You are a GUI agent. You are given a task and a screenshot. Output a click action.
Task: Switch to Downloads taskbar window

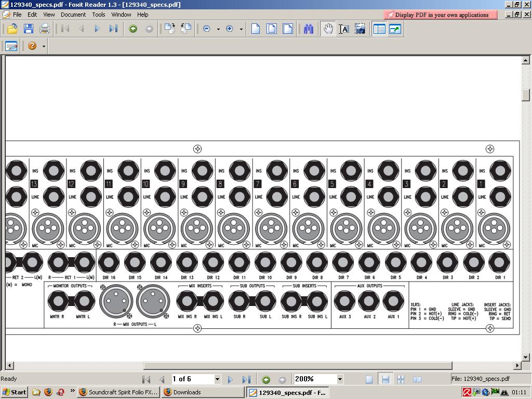(203, 392)
